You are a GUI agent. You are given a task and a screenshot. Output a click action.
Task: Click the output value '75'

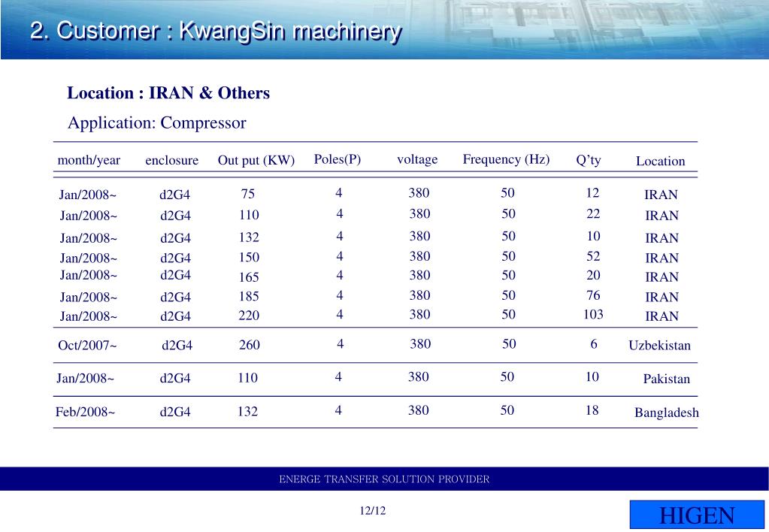click(x=247, y=194)
